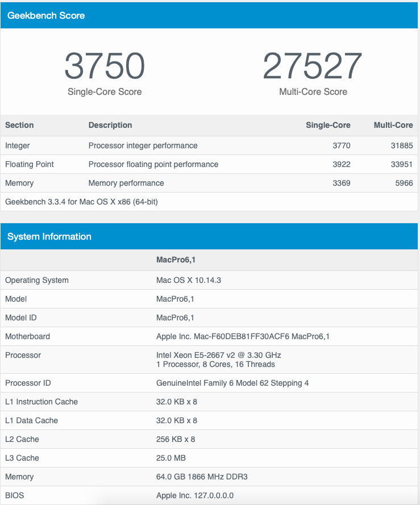Select L2 Cache value 256 KB x 8
The height and width of the screenshot is (505, 420).
(176, 439)
